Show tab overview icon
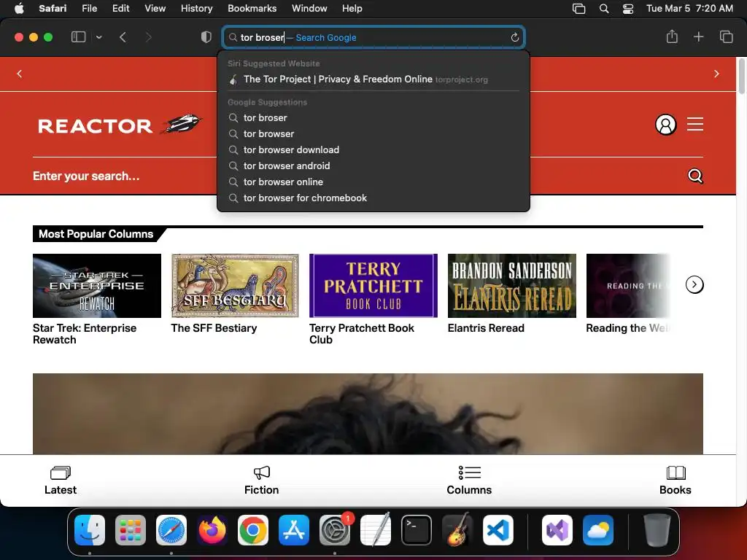This screenshot has height=560, width=747. click(726, 36)
